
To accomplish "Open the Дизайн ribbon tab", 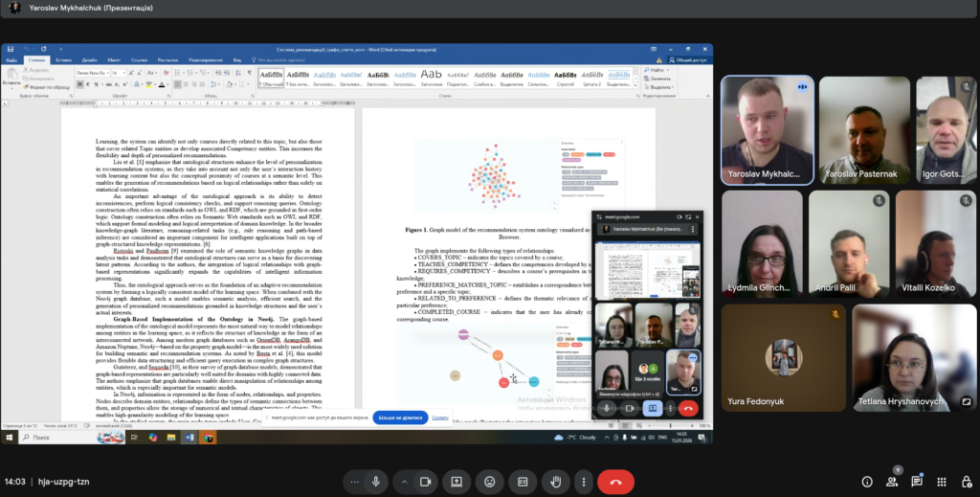I will coord(89,59).
